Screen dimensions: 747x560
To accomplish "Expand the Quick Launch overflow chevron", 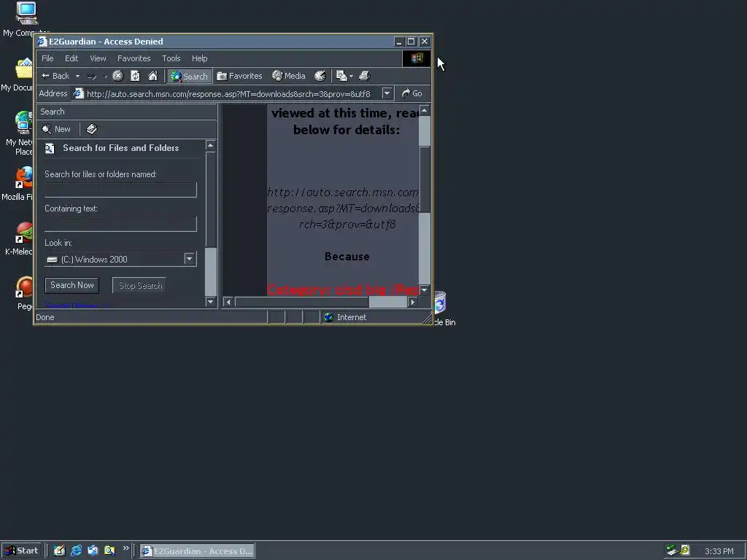I will tap(125, 548).
